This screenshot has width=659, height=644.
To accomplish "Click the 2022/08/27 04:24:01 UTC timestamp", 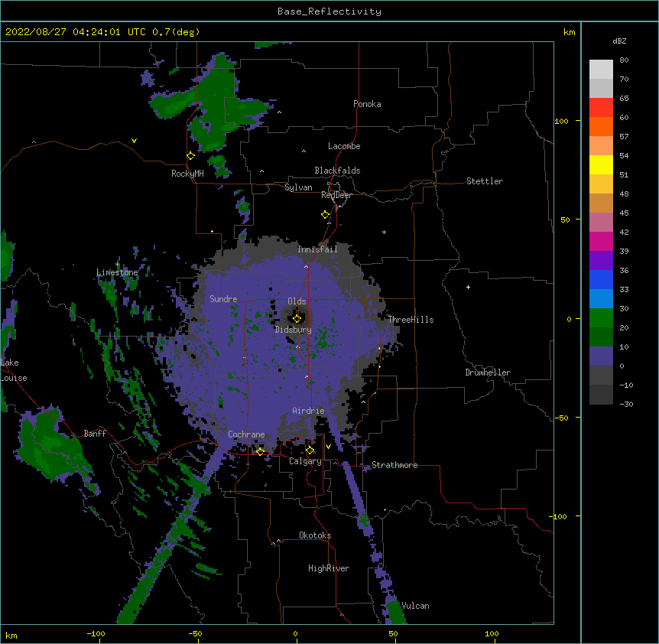I will (76, 32).
